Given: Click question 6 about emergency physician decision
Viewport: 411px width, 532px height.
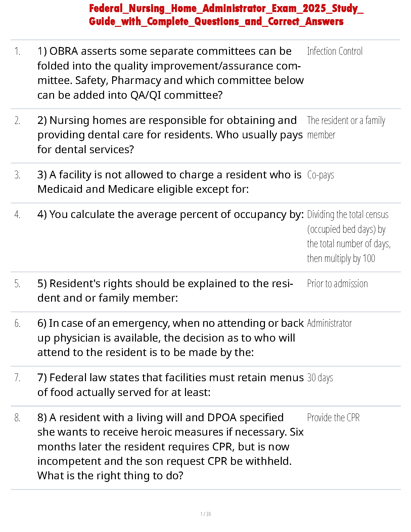Looking at the screenshot, I should click(170, 338).
